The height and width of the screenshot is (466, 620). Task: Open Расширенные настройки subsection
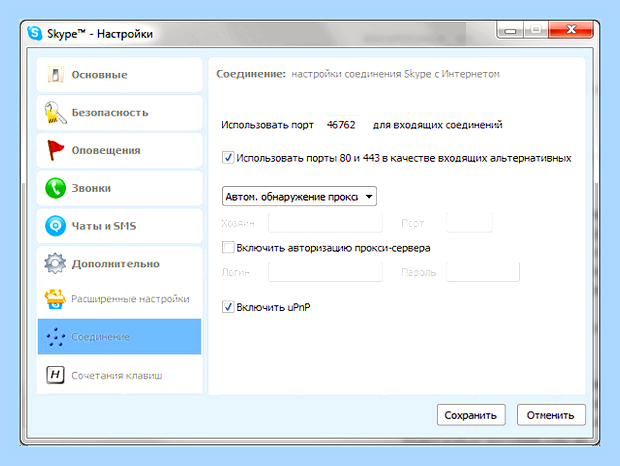pos(119,299)
